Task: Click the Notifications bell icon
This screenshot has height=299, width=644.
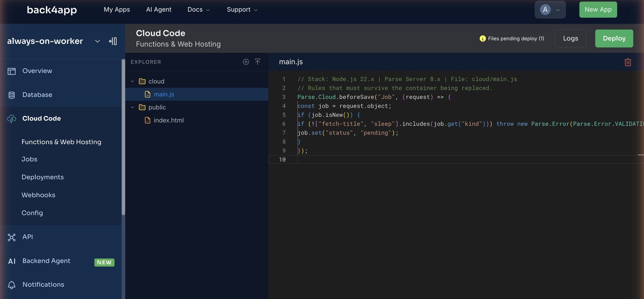Action: (x=12, y=285)
